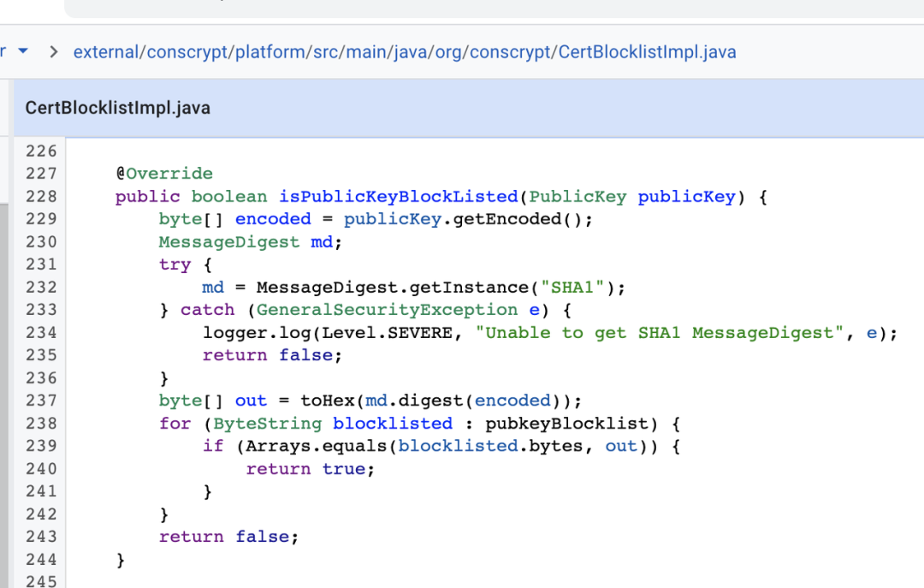Viewport: 924px width, 588px height.
Task: Click equals in the Arrays.equals call
Action: 354,446
